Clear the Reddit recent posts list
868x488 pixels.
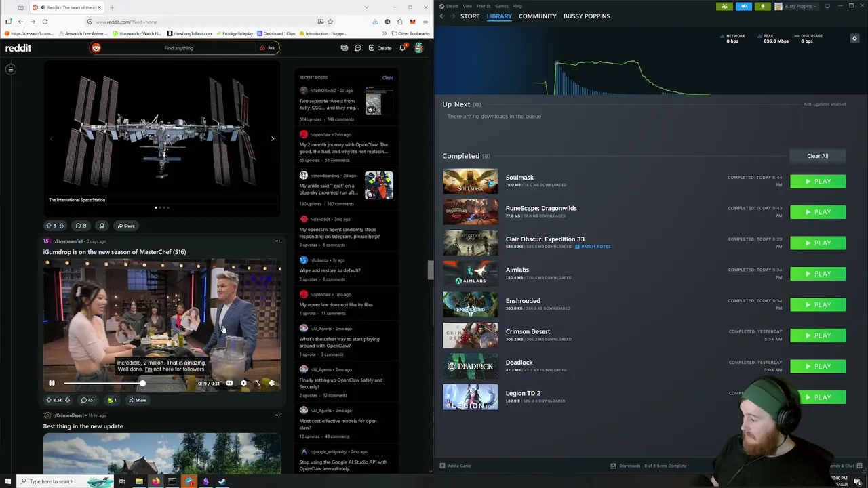click(x=387, y=77)
